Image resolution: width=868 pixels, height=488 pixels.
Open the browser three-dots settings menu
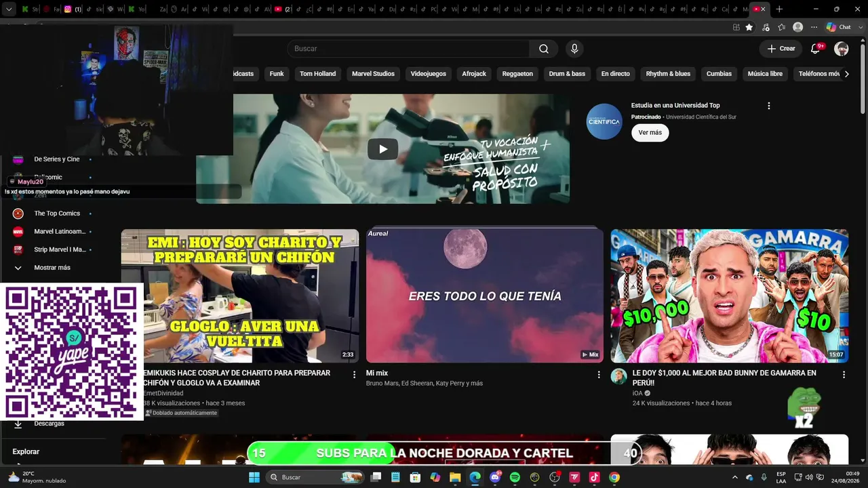pos(814,27)
